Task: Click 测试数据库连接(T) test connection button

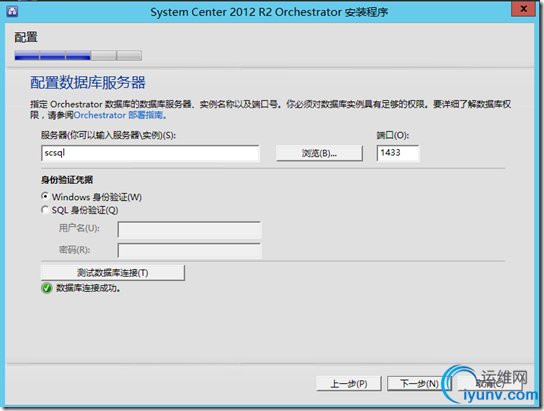Action: click(113, 273)
